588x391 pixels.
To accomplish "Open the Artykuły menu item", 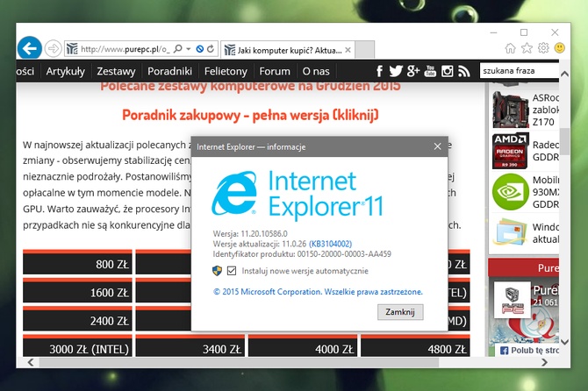I will [66, 71].
